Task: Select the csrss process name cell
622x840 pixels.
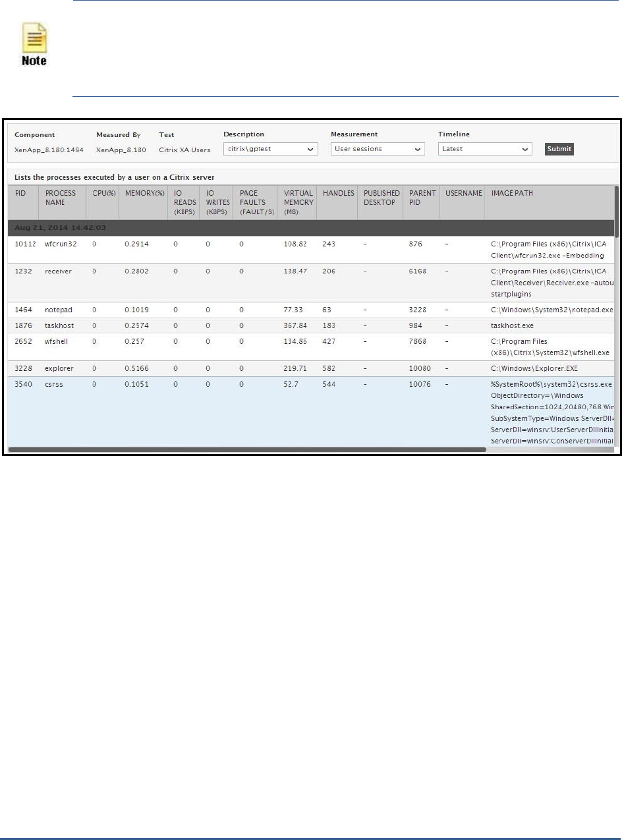Action: 54,384
